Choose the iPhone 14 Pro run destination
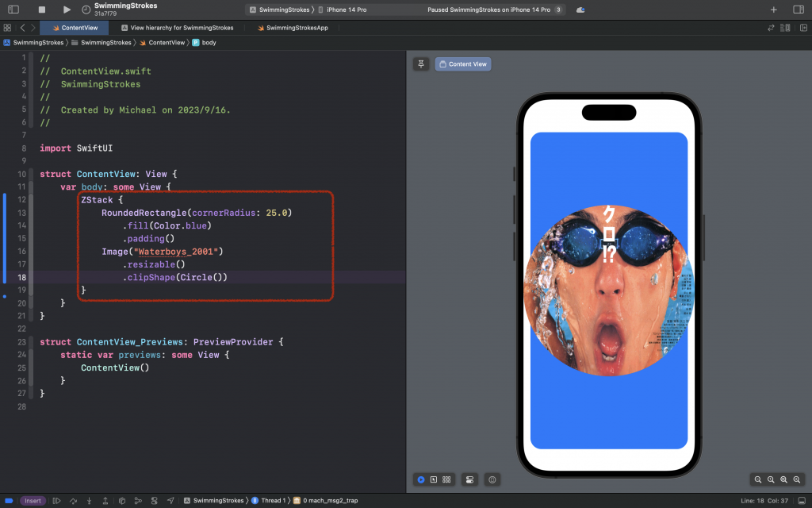This screenshot has width=812, height=508. point(343,10)
